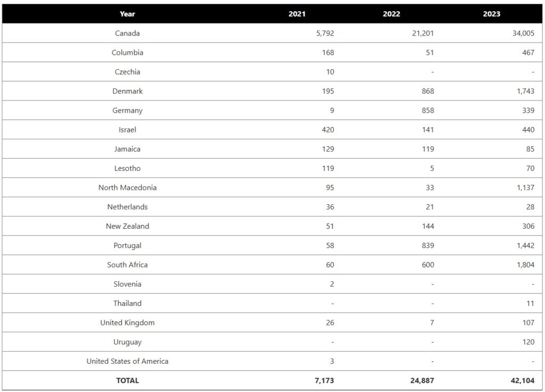Click the Lesotho country cell

[127, 168]
